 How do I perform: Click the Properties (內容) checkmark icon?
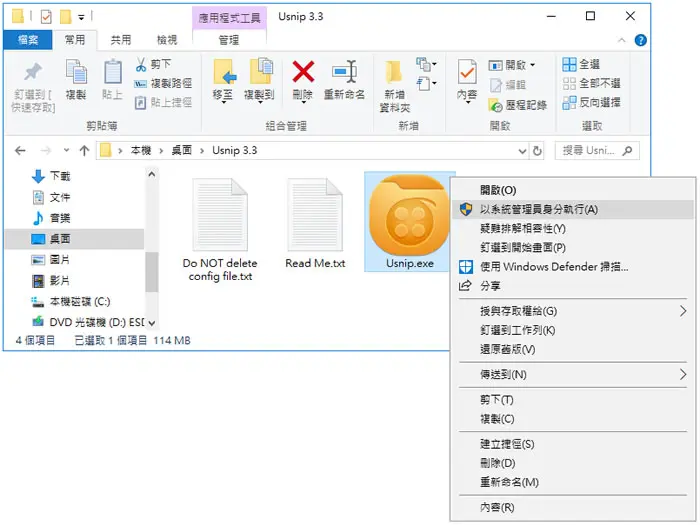click(x=467, y=72)
